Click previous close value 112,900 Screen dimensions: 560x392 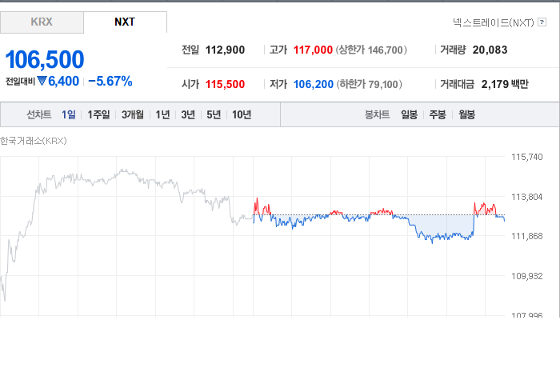225,50
